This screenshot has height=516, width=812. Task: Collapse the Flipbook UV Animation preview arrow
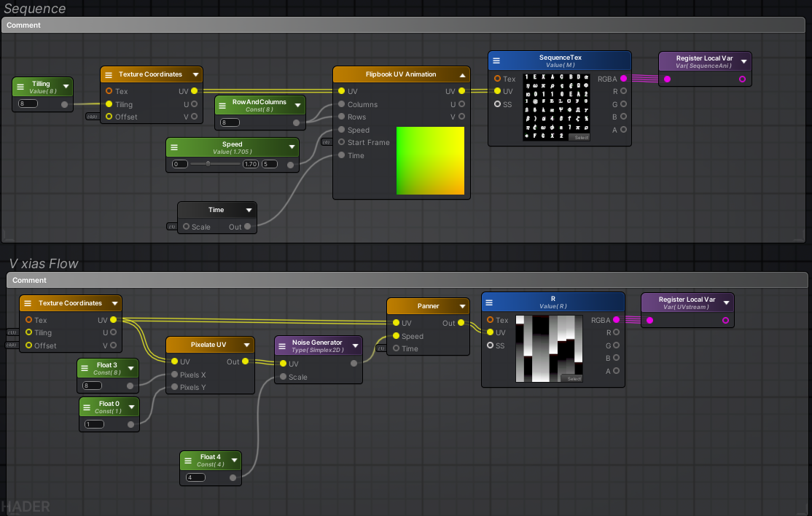(462, 75)
